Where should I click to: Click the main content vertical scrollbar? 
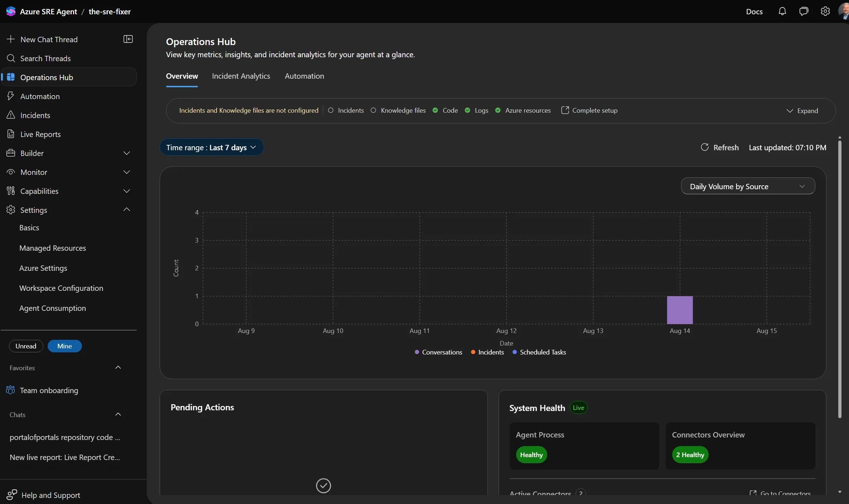click(x=840, y=279)
